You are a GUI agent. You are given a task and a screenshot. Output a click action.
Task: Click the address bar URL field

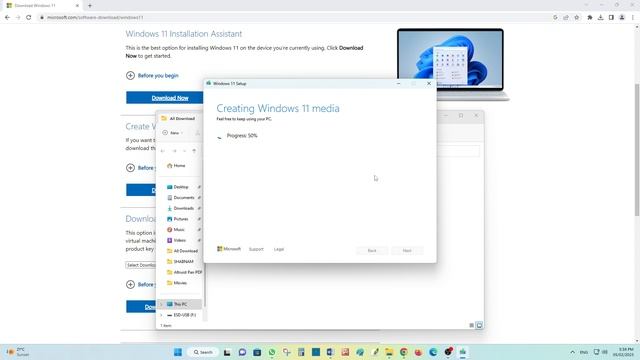[x=294, y=18]
